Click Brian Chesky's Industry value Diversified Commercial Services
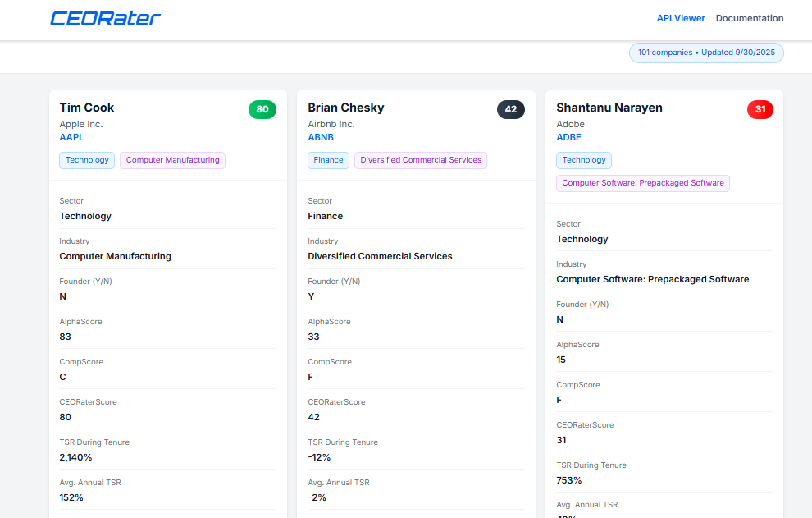The image size is (812, 518). coord(380,257)
